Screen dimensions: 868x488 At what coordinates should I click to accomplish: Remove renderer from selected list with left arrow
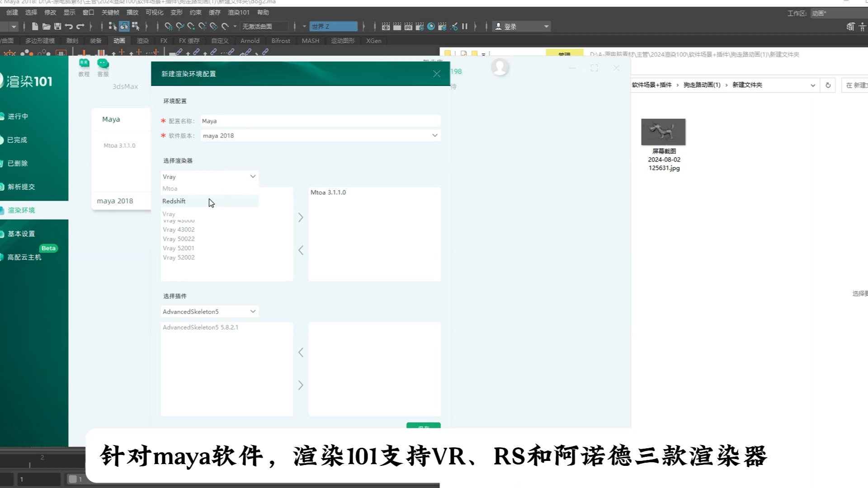[x=301, y=250]
